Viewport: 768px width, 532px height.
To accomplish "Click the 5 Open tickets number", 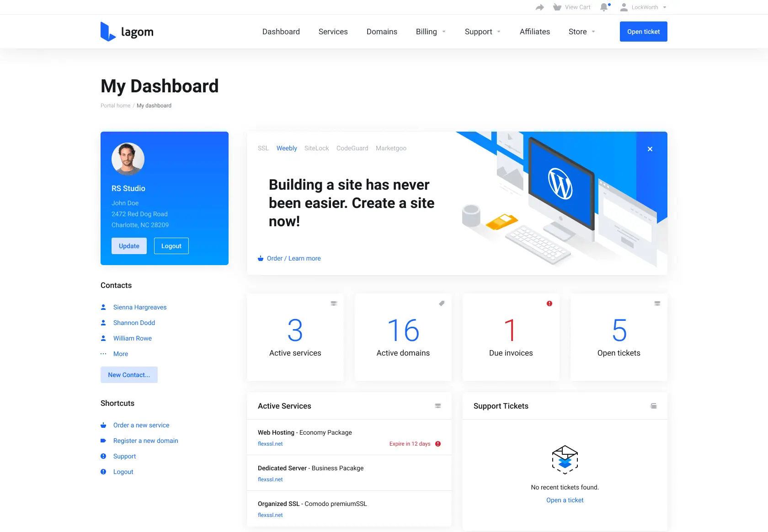I will (x=619, y=330).
